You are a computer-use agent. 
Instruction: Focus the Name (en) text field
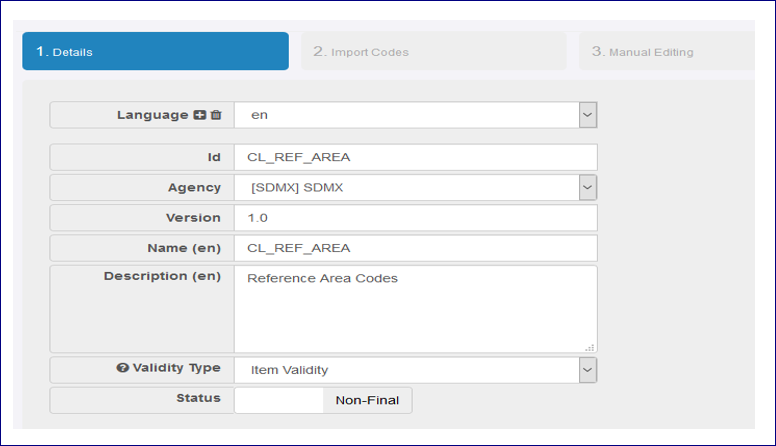pos(415,248)
